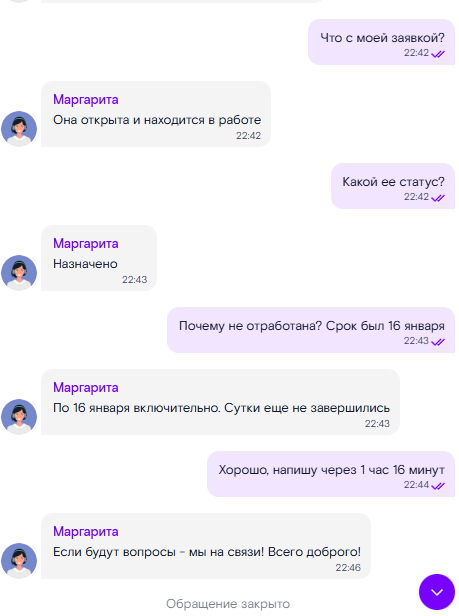
Task: Click the 22:46 timestamp under the message 'Если будут вопросы'
Action: click(348, 567)
